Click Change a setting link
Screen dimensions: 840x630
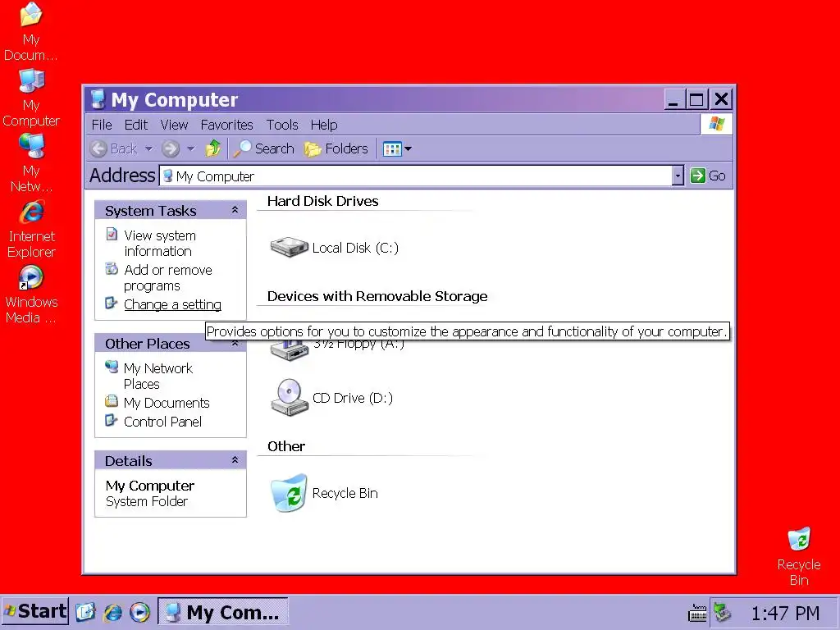pos(172,304)
